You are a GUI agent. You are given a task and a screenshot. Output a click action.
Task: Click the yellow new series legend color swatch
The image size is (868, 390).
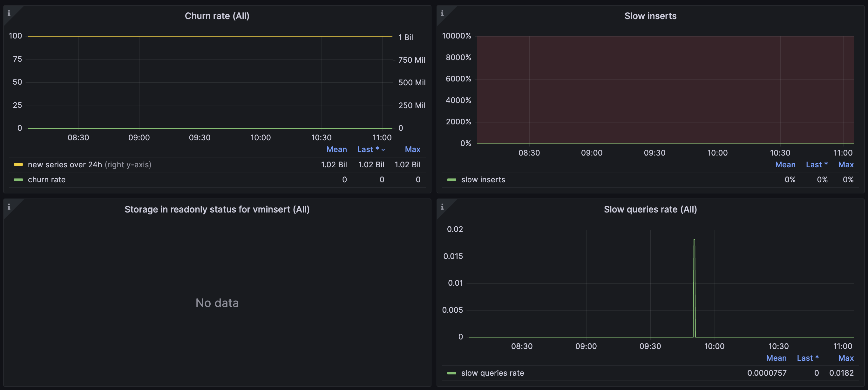18,165
